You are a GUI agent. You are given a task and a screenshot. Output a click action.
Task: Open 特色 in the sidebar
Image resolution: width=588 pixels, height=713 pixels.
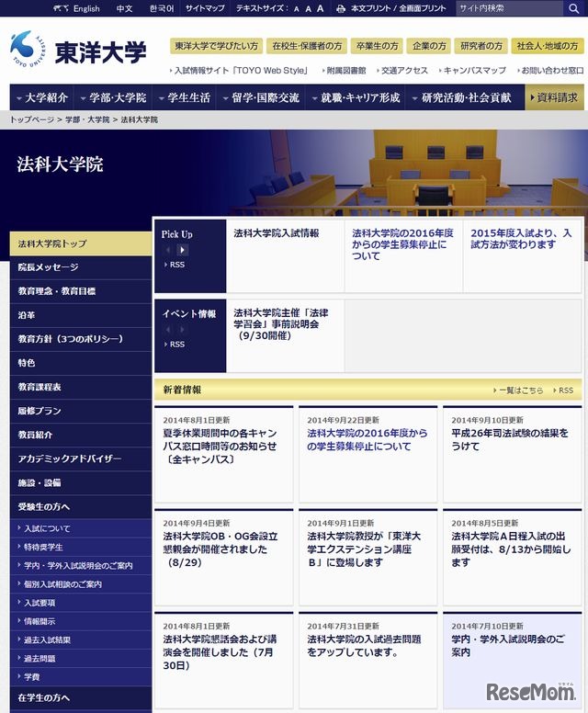click(x=81, y=363)
